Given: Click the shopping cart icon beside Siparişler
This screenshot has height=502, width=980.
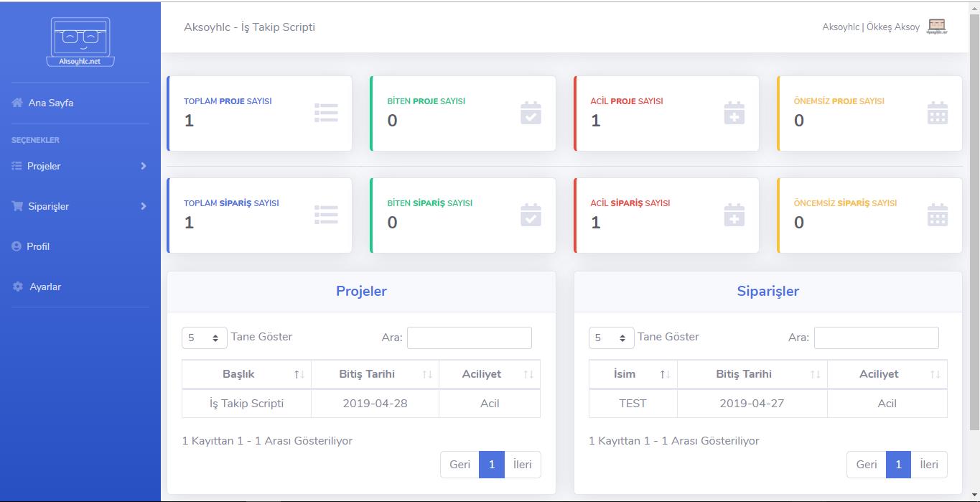Looking at the screenshot, I should click(17, 206).
